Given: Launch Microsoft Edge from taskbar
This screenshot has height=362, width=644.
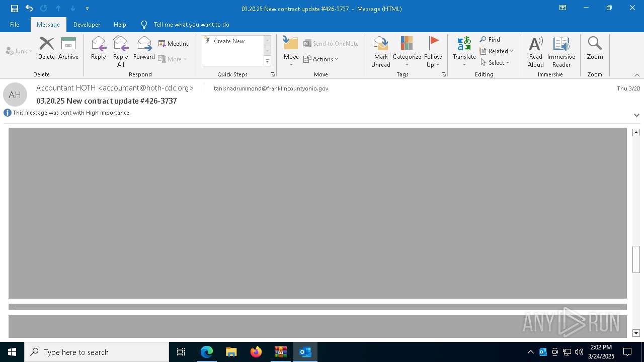Looking at the screenshot, I should coord(206,352).
